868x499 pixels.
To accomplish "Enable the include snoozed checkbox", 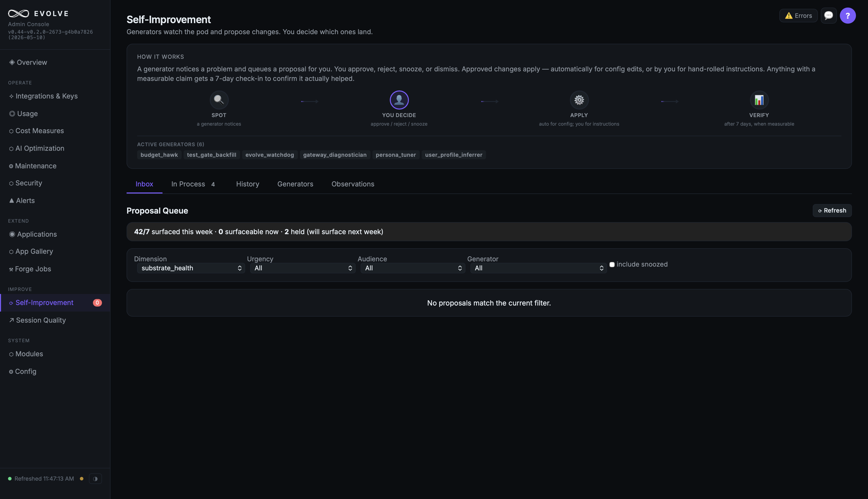I will pos(612,264).
